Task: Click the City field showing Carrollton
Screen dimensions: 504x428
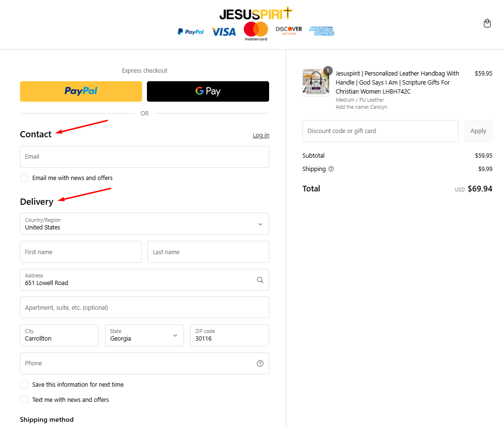Action: point(59,335)
